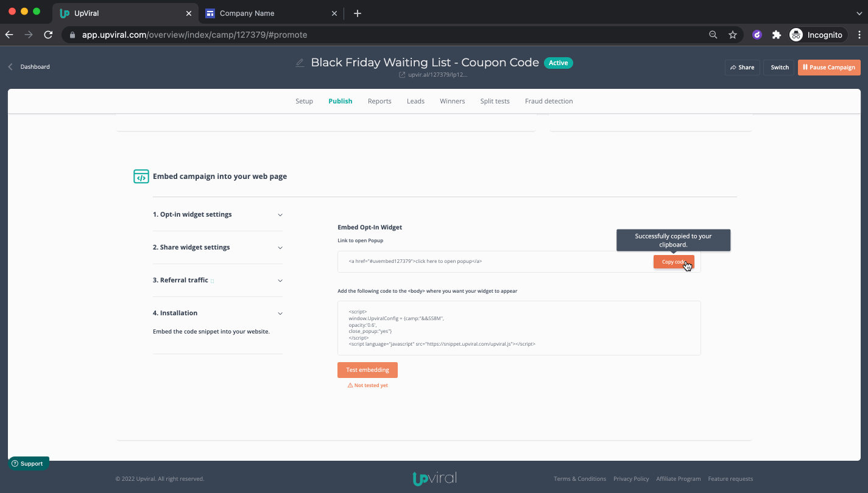
Task: Click the campaign title Black Friday Waiting List
Action: [x=425, y=63]
